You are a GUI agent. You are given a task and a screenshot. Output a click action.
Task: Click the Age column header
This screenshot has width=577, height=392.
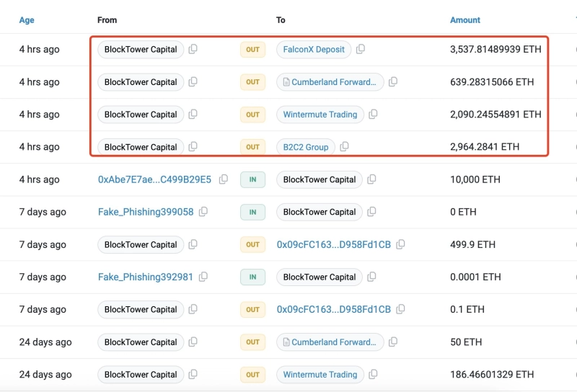[27, 20]
